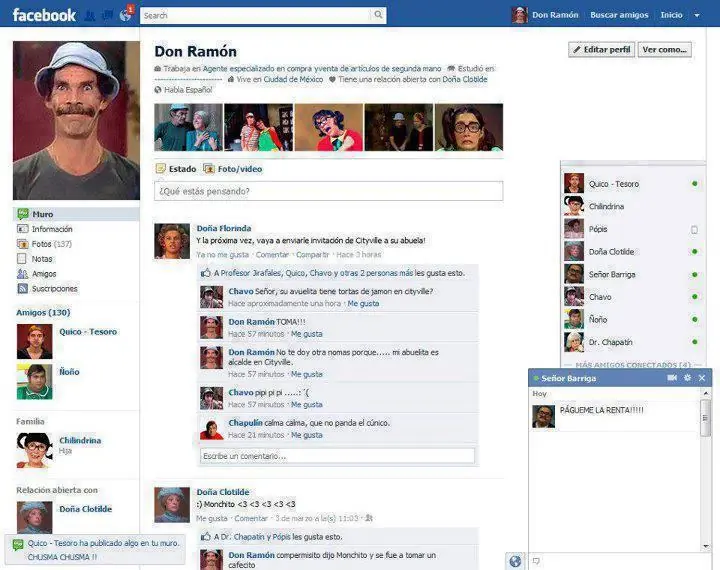The height and width of the screenshot is (570, 720).
Task: Click the chat notification icon for Quico's post
Action: (x=18, y=544)
